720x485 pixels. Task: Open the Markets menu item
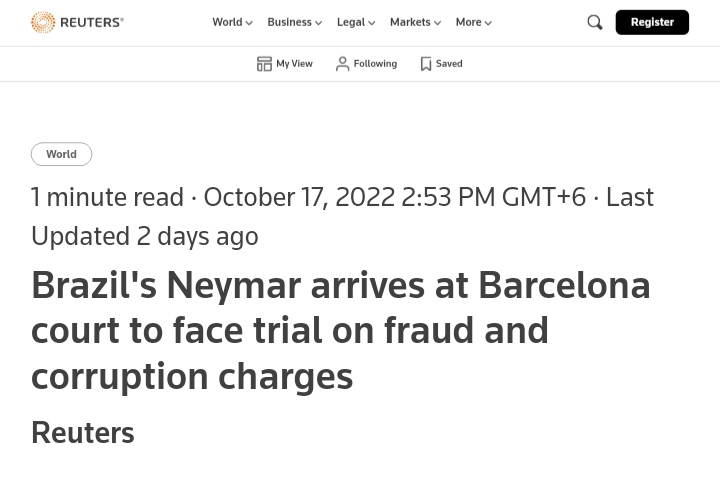[x=410, y=22]
